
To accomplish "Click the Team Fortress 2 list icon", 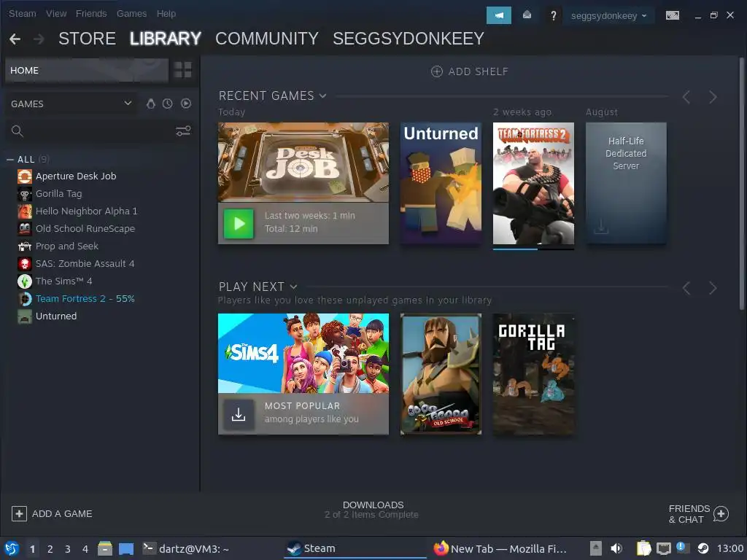I will pos(25,298).
